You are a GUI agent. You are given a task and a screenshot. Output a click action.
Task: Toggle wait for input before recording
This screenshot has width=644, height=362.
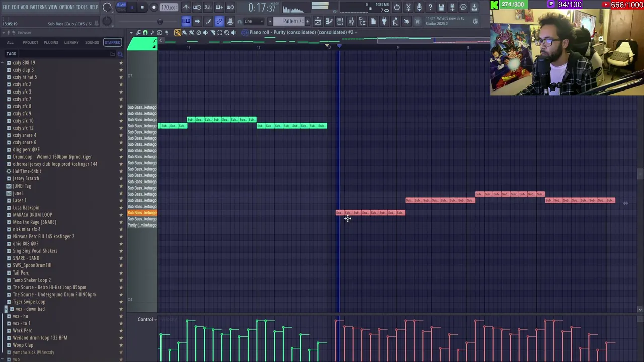197,7
